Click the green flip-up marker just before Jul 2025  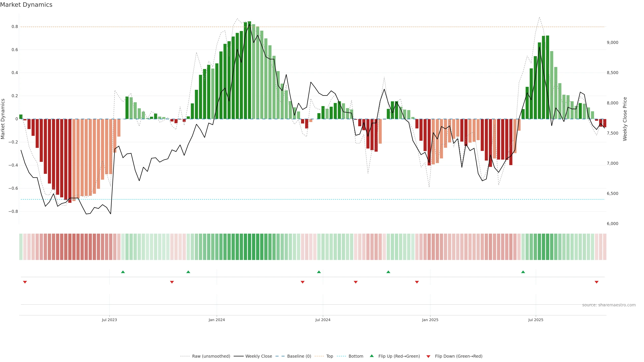coord(523,272)
